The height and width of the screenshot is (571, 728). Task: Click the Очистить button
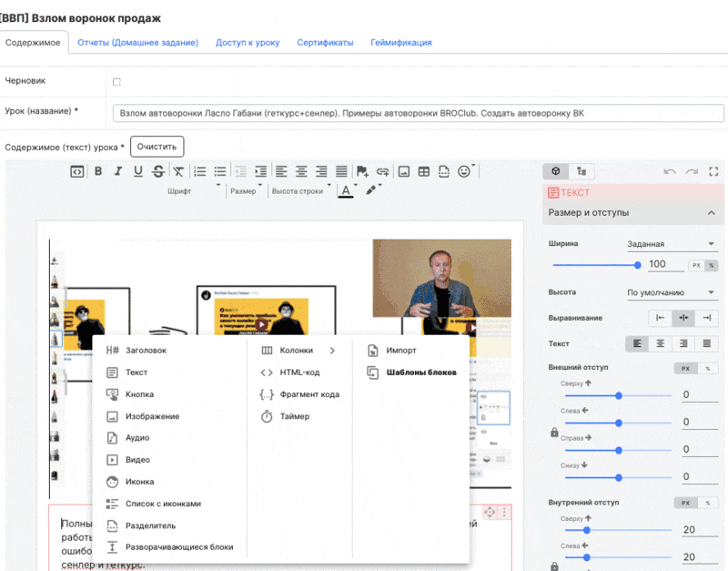(157, 147)
